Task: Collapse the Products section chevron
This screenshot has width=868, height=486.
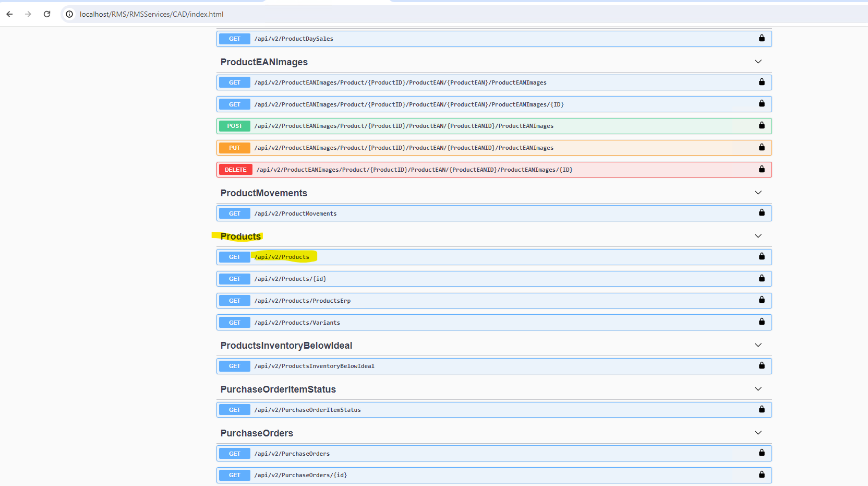Action: [x=758, y=236]
